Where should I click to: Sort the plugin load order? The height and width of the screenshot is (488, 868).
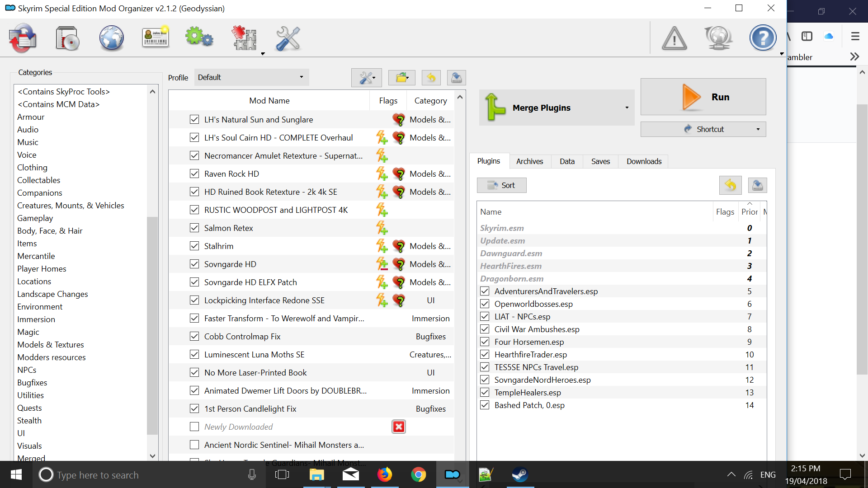point(501,185)
